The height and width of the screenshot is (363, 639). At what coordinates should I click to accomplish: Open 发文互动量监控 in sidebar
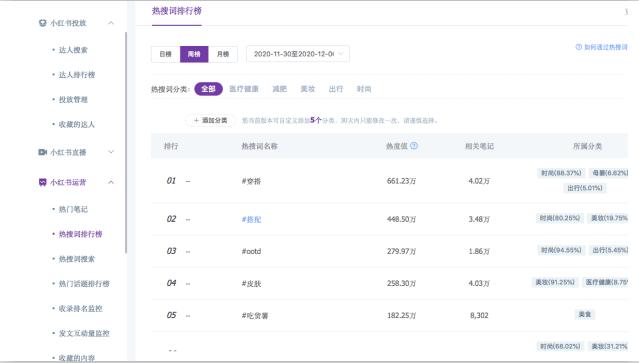pos(84,333)
